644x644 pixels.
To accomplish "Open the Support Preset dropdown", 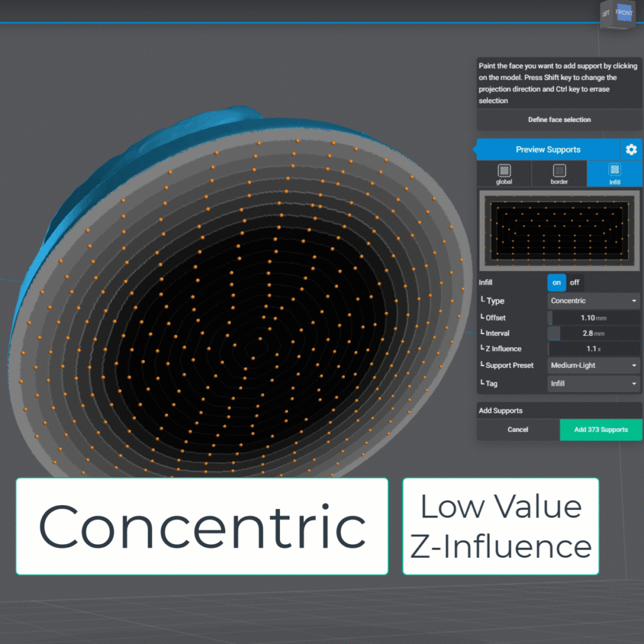I will coord(592,365).
